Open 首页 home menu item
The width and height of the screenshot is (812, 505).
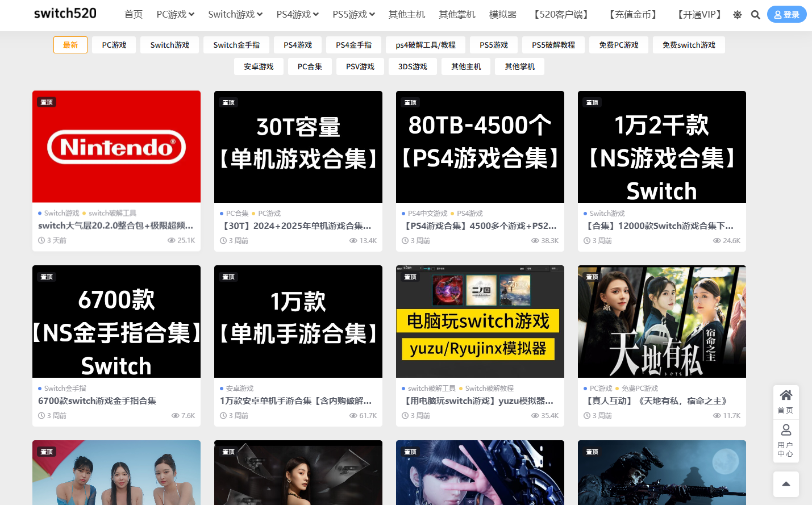[134, 14]
